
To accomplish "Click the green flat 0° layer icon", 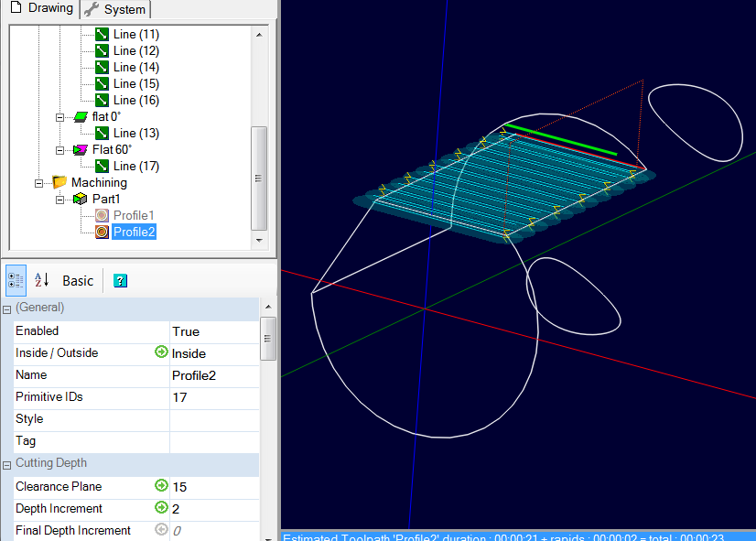I will point(81,117).
